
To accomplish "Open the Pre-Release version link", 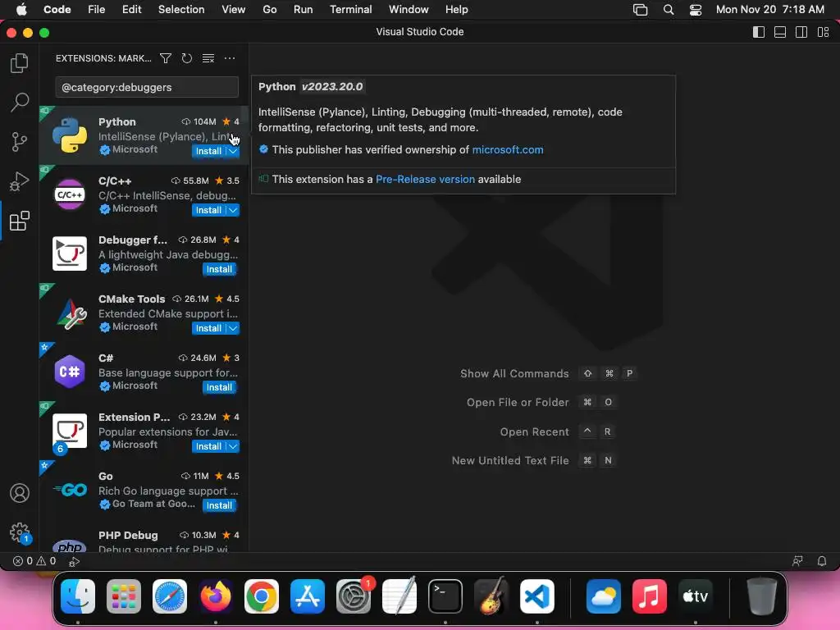I will [x=426, y=179].
